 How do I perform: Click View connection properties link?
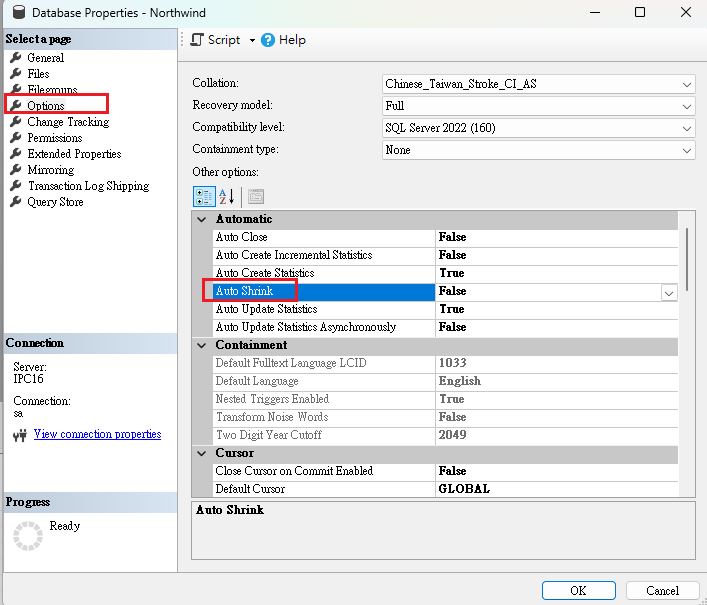pos(97,434)
